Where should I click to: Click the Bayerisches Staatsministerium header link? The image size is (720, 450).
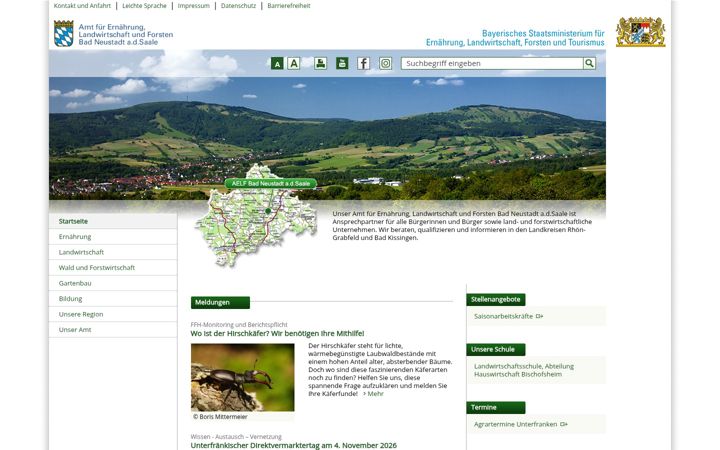tap(515, 38)
